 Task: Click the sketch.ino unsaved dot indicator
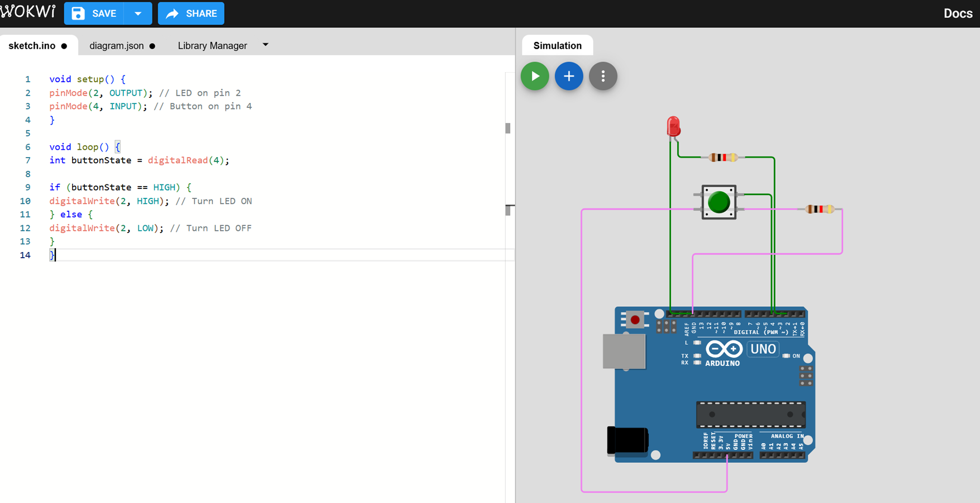[x=64, y=46]
